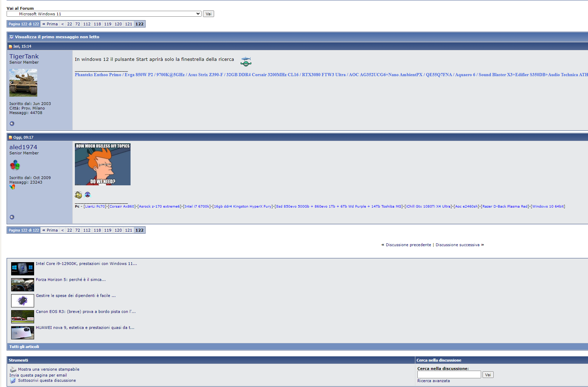
Task: Open TigerTank user profile
Action: [x=24, y=56]
